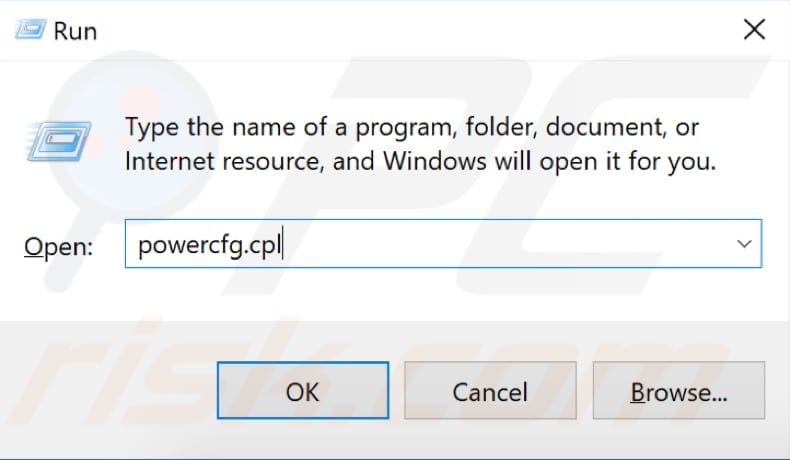The image size is (790, 460).
Task: Place cursor at the end of powercfg.cpl
Action: click(281, 246)
